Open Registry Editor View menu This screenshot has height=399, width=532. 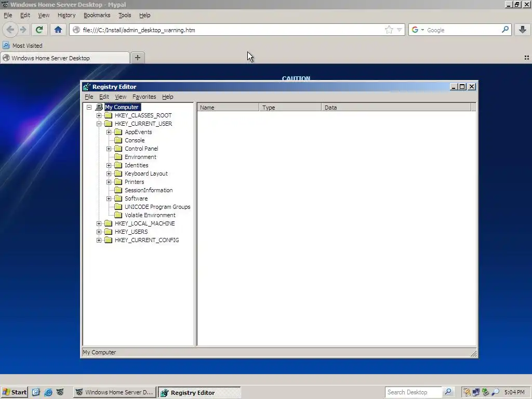(121, 97)
